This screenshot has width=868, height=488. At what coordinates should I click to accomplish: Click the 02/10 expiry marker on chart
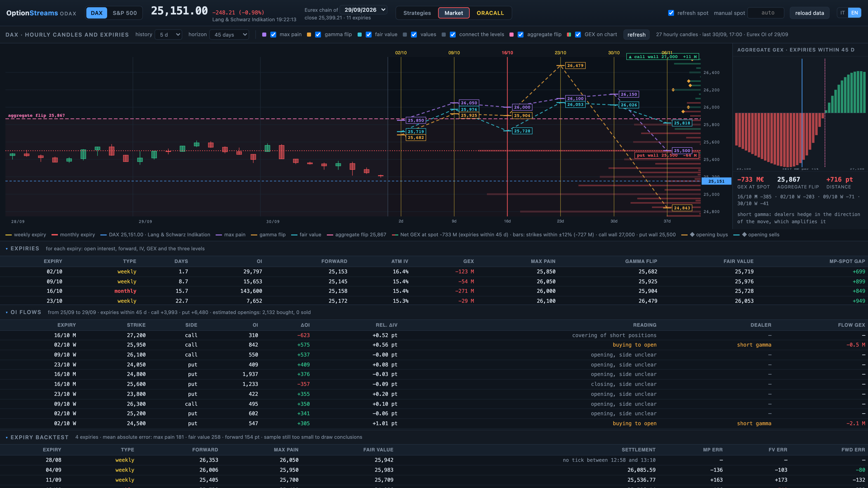[x=401, y=53]
